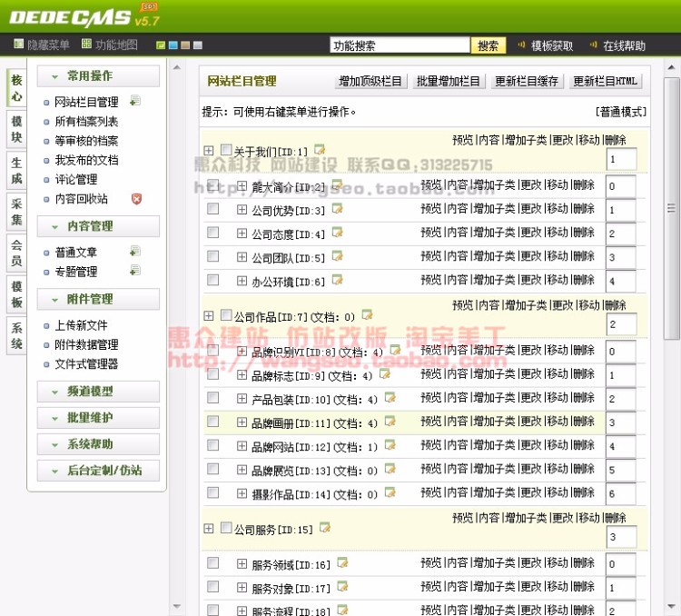Click edit icon next to 品牌画册[ID:11]
Screen dimensions: 681x616
click(390, 421)
